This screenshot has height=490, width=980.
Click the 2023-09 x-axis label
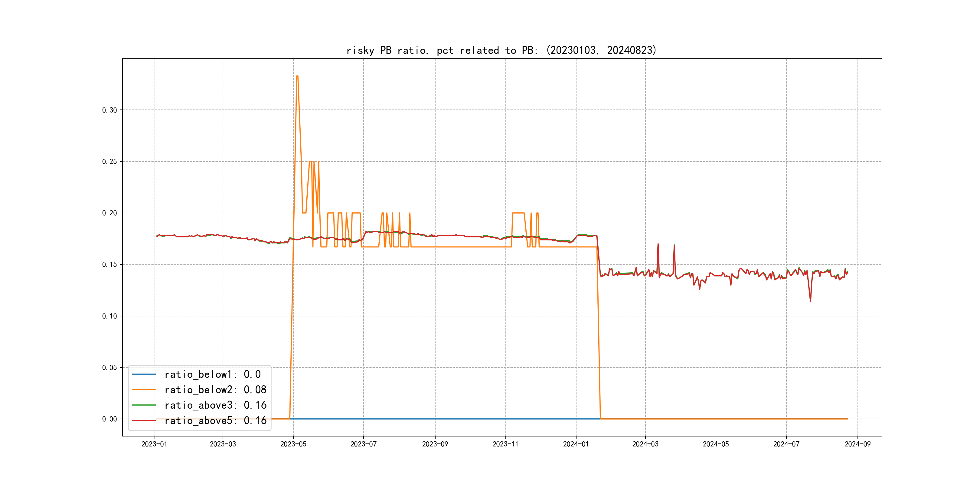[435, 444]
